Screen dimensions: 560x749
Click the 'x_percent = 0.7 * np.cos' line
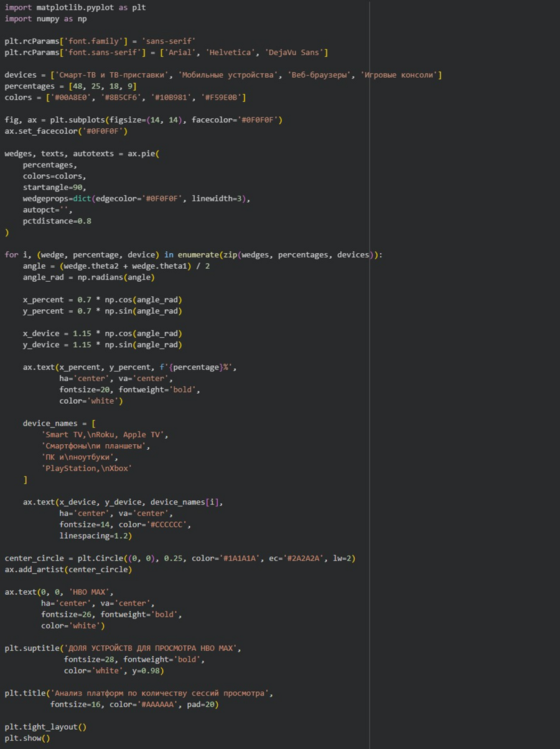coord(103,300)
